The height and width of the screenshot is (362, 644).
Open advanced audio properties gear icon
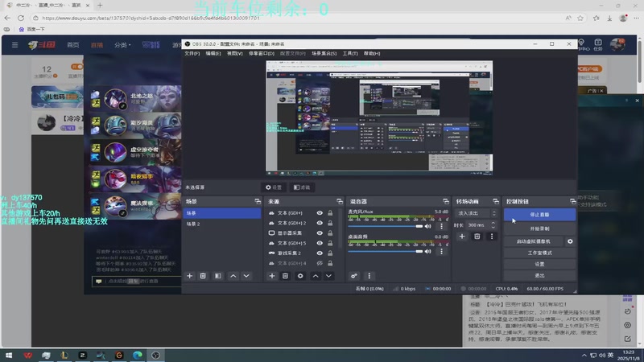353,276
